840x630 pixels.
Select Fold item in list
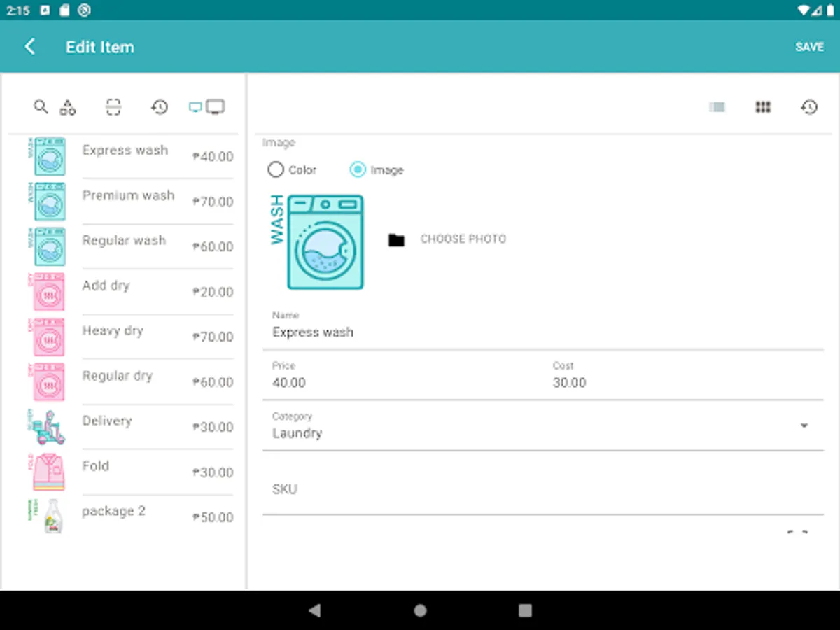click(129, 472)
